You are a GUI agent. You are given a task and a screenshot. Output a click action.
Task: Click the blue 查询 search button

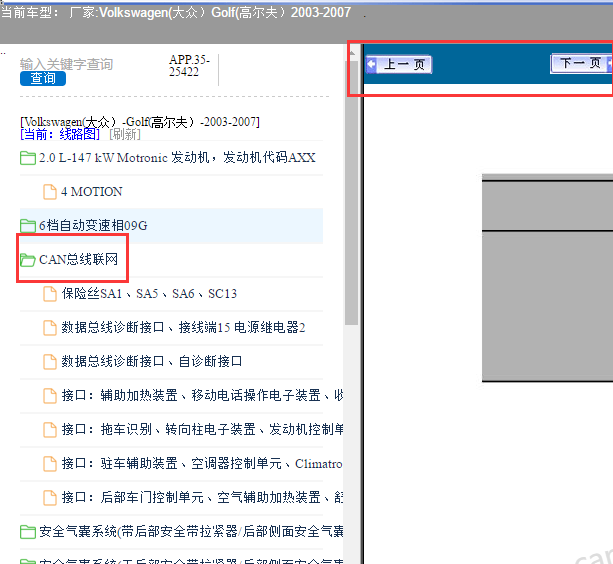(x=43, y=79)
